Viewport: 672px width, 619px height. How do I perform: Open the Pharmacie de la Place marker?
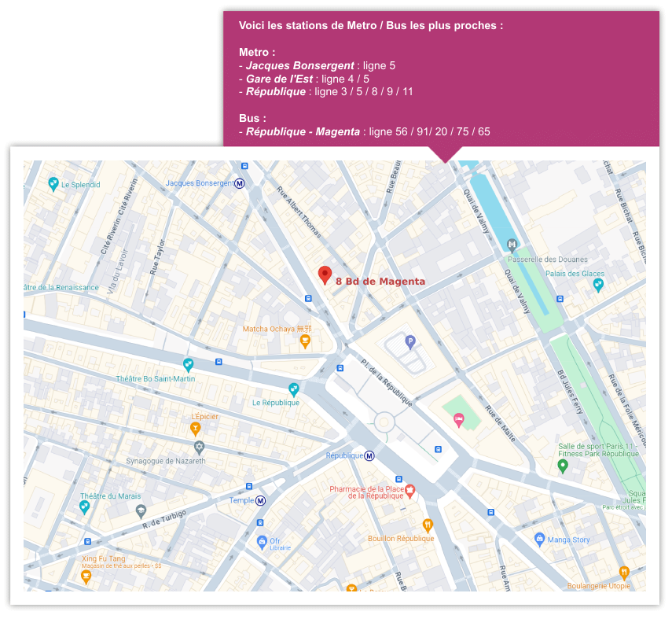[x=410, y=492]
